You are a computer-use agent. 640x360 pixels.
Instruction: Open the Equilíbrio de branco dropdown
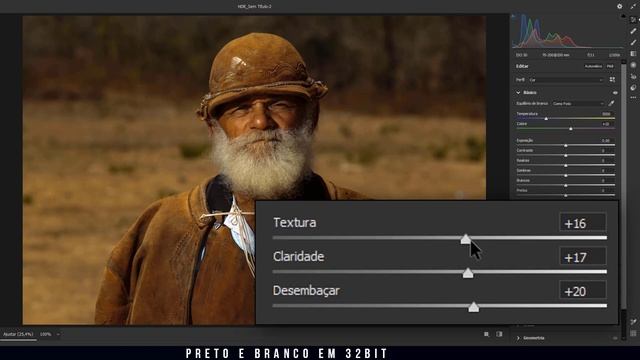point(578,104)
